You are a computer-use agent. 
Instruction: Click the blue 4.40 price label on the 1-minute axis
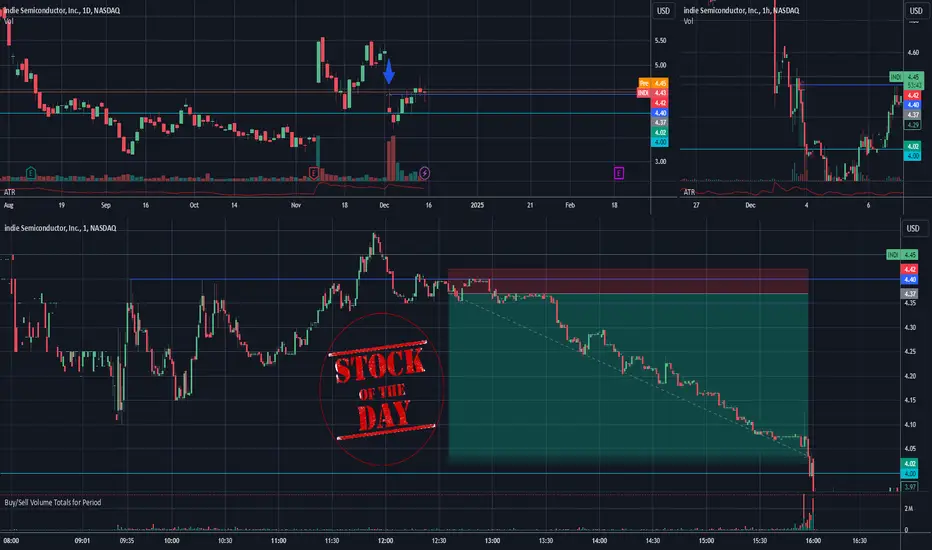click(x=910, y=279)
